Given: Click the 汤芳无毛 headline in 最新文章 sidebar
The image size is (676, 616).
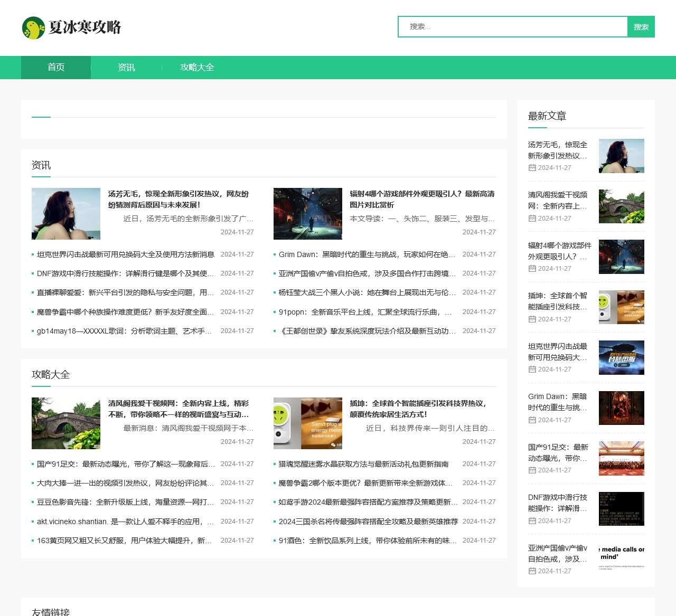Looking at the screenshot, I should pyautogui.click(x=557, y=150).
